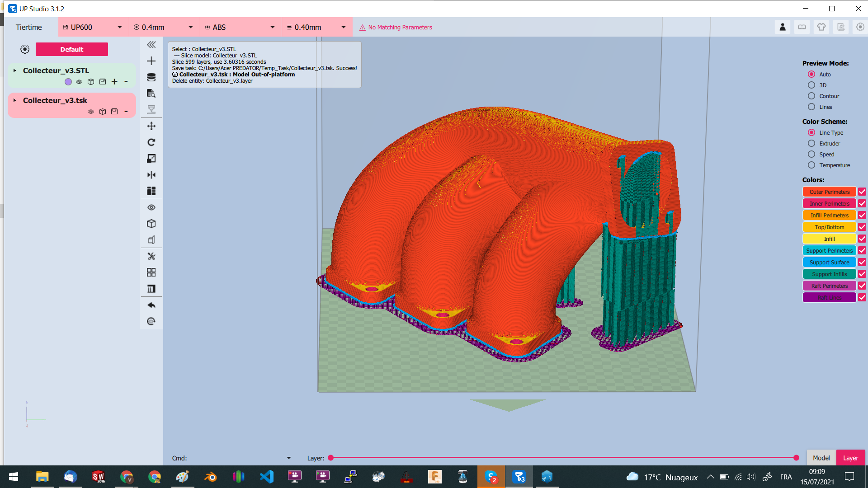The width and height of the screenshot is (868, 488).
Task: Open the scissors Cut tool
Action: point(151,256)
